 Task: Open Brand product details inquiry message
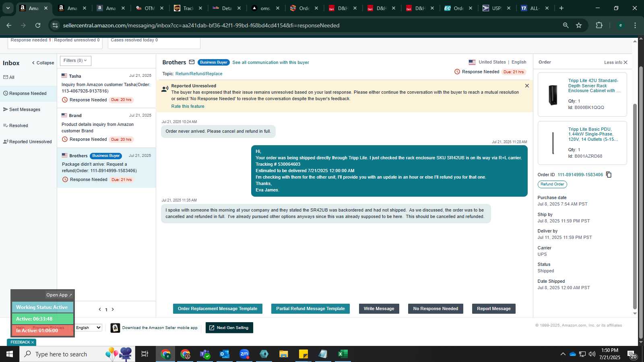point(106,128)
